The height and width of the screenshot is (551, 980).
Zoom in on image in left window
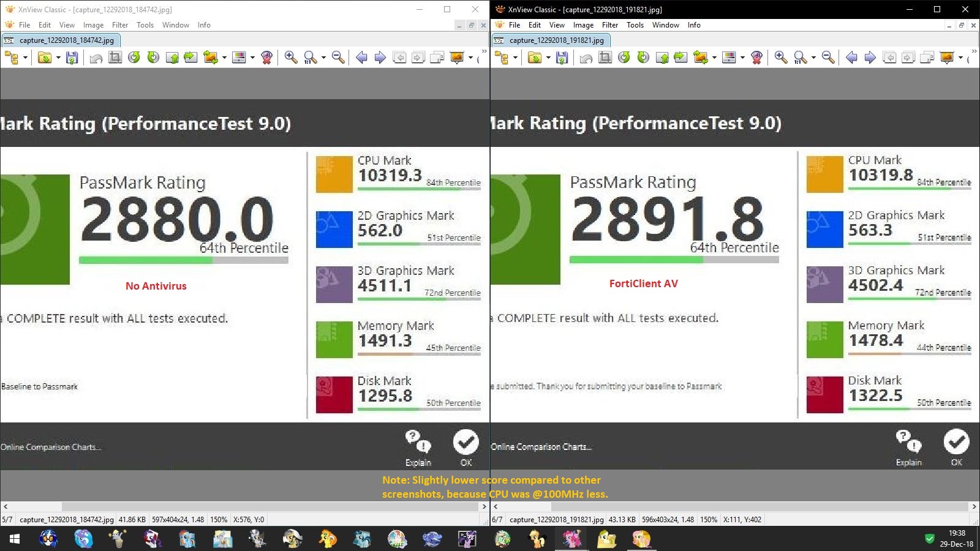291,58
